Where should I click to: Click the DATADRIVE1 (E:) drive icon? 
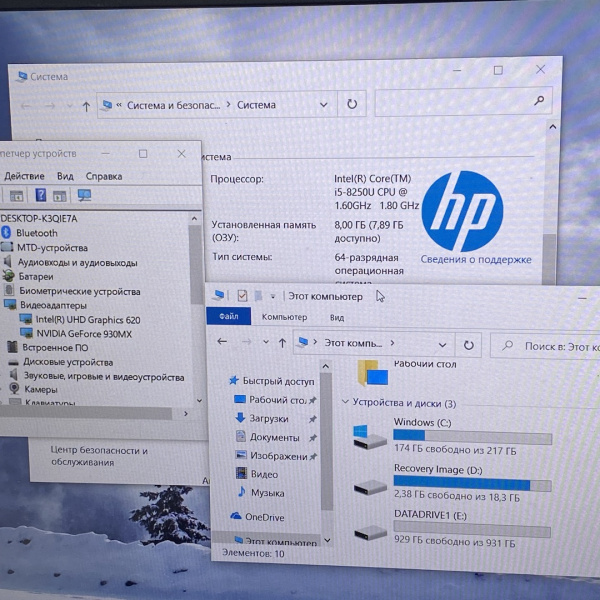370,533
